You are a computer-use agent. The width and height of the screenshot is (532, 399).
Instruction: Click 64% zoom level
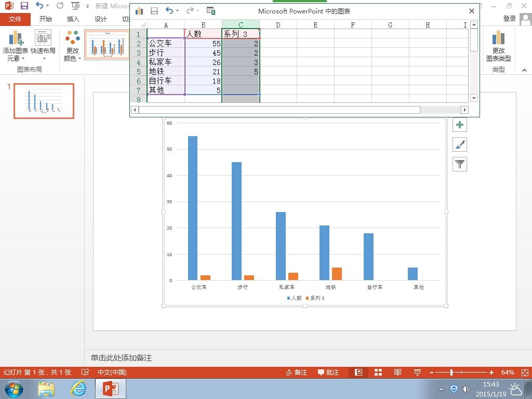click(508, 372)
